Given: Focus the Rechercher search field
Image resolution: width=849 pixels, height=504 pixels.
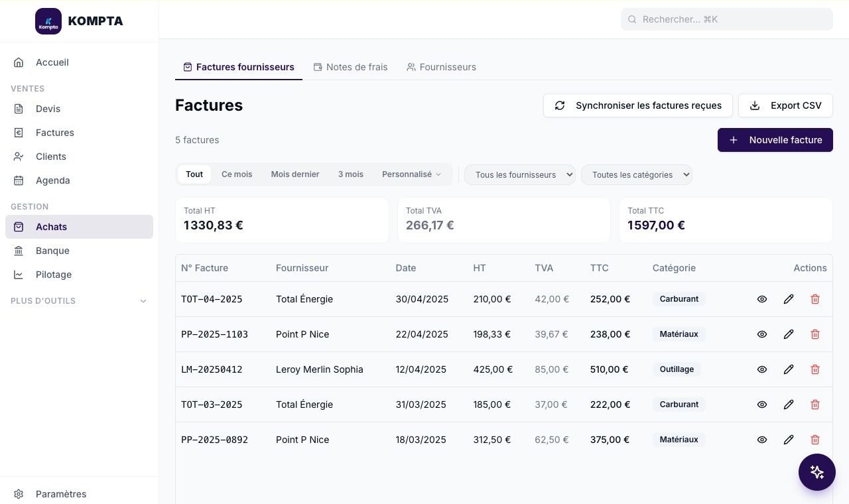Looking at the screenshot, I should pyautogui.click(x=727, y=19).
